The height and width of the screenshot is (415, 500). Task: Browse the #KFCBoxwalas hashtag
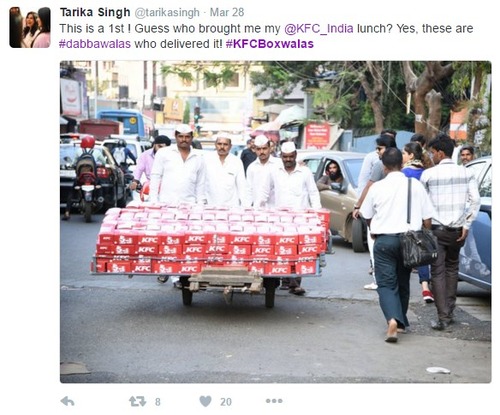[x=270, y=44]
